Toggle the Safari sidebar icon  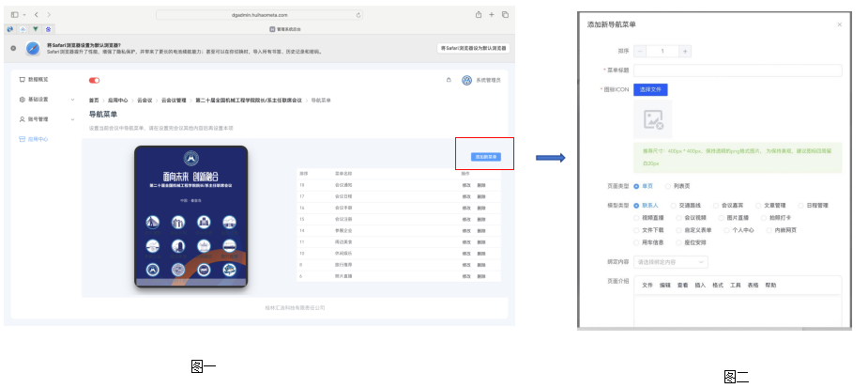click(x=14, y=15)
